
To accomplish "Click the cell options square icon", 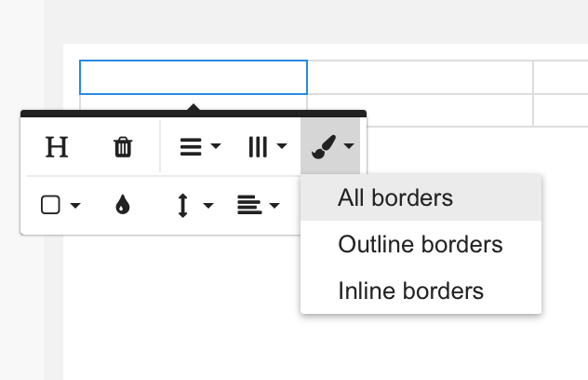I will 51,205.
